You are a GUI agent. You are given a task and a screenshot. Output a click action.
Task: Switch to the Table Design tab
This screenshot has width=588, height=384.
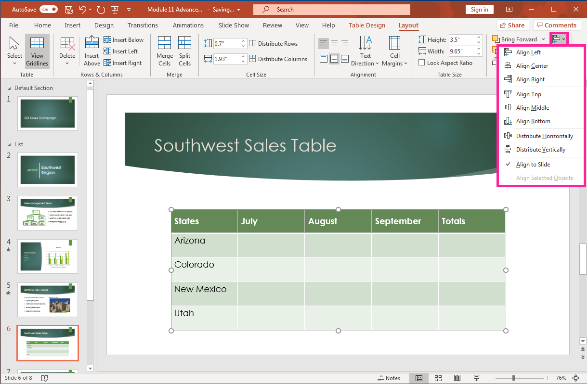coord(367,25)
